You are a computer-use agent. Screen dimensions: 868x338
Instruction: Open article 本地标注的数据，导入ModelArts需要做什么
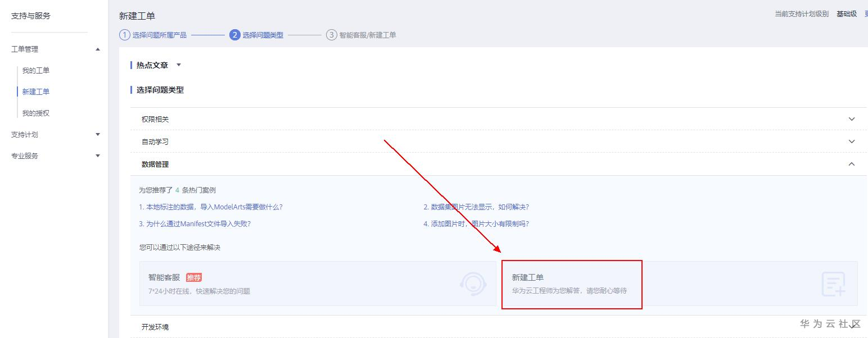(x=211, y=207)
